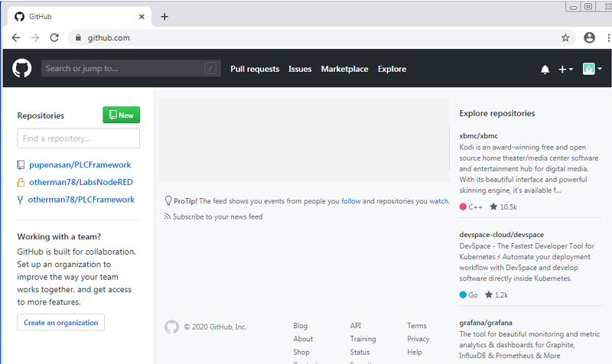Open pupenasan/PLCFramework repository
Image resolution: width=612 pixels, height=364 pixels.
pos(80,164)
